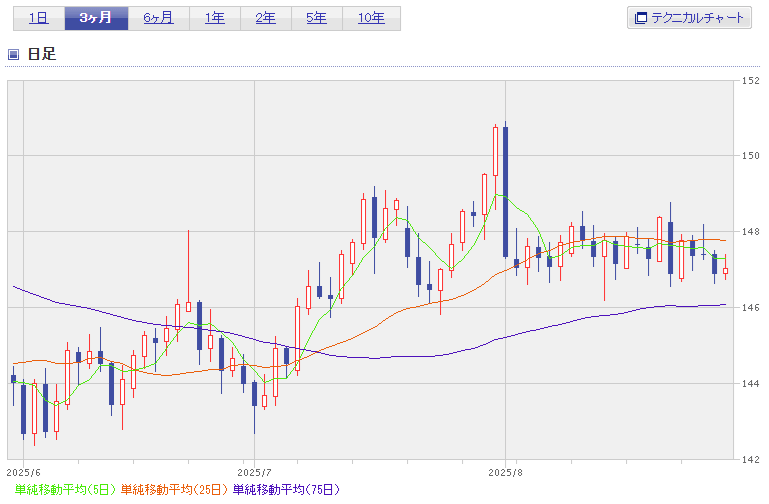The image size is (769, 504).
Task: Switch to the 6ヶ月 period tab
Action: click(158, 18)
